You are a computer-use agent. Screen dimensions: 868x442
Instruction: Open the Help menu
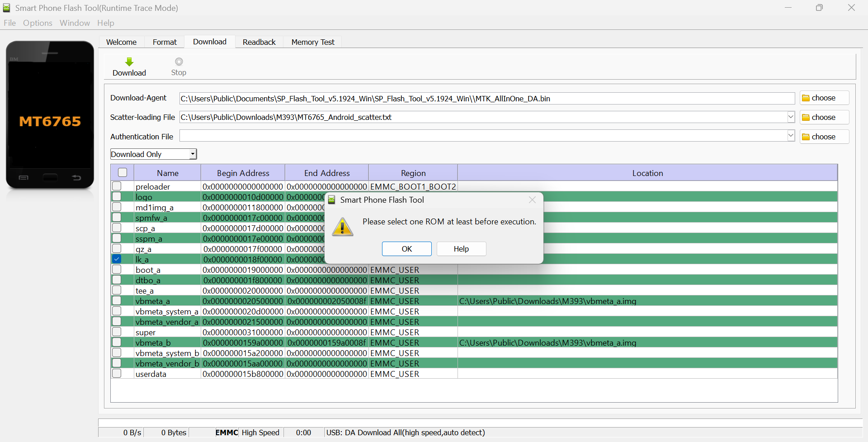106,23
